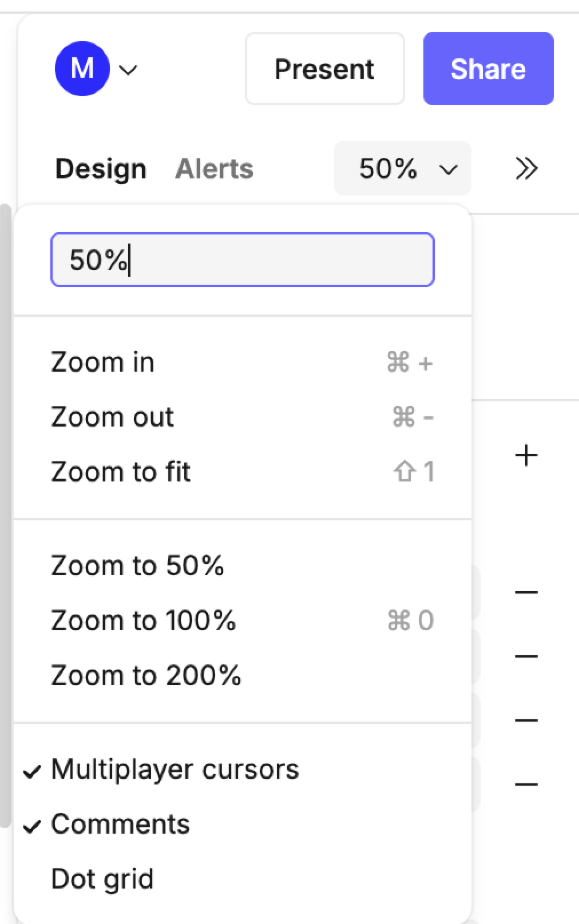Switch to the Alerts tab
The height and width of the screenshot is (924, 579).
[214, 169]
